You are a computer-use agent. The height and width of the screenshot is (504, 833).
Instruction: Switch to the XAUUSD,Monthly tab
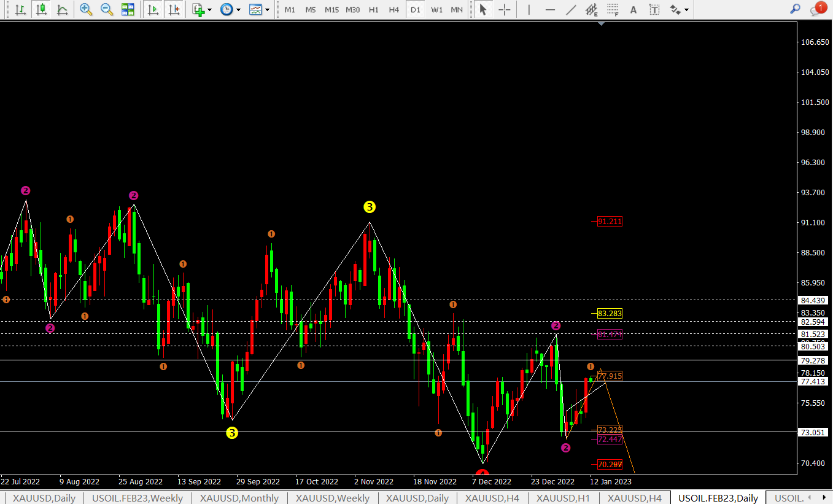239,498
